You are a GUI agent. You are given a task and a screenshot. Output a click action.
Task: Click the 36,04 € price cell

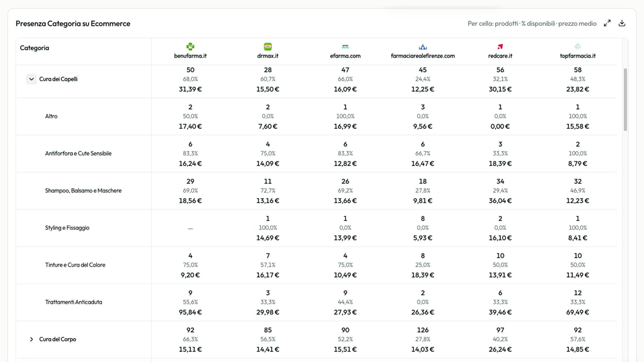pos(500,201)
